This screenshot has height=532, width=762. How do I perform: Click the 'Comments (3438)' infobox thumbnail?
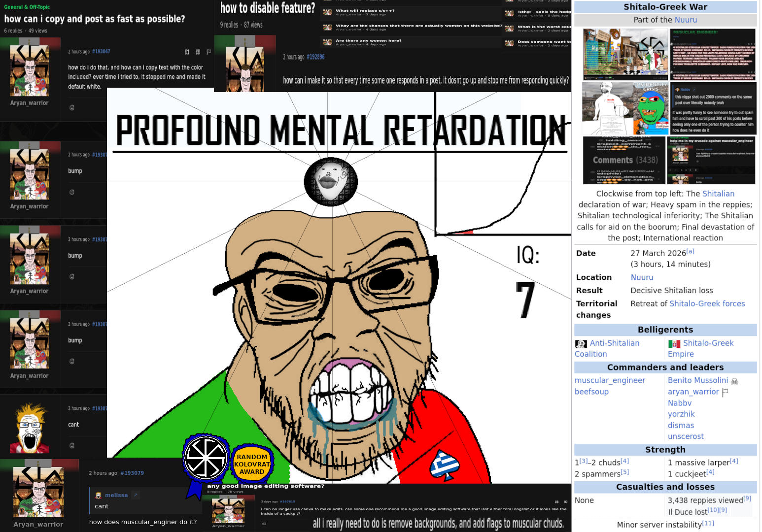click(x=624, y=160)
